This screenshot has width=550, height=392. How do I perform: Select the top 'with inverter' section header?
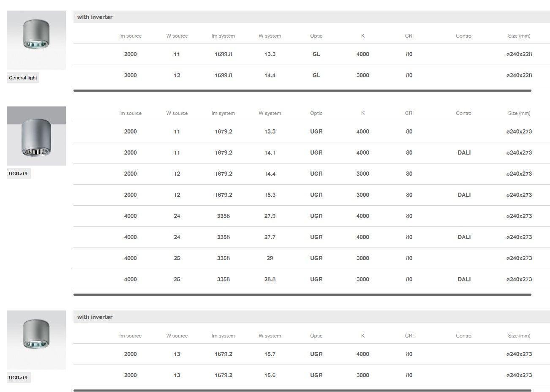(x=95, y=17)
